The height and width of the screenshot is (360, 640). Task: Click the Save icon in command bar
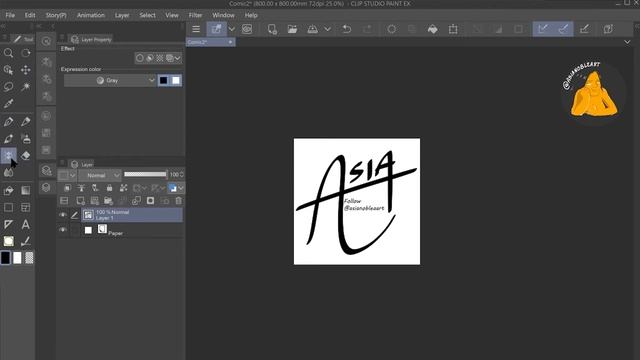click(312, 29)
